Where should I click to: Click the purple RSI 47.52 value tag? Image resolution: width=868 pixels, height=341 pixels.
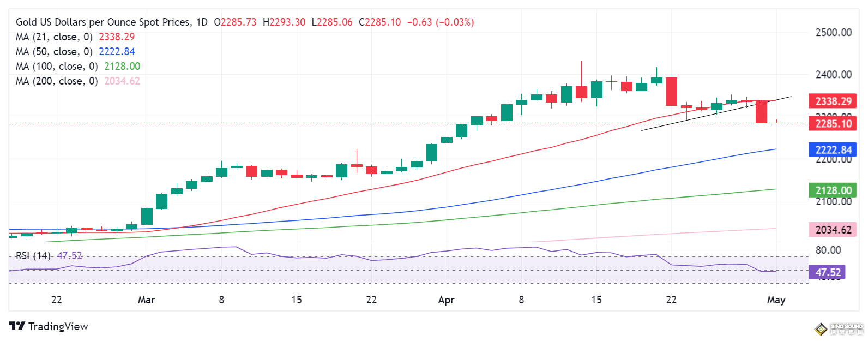tap(827, 272)
